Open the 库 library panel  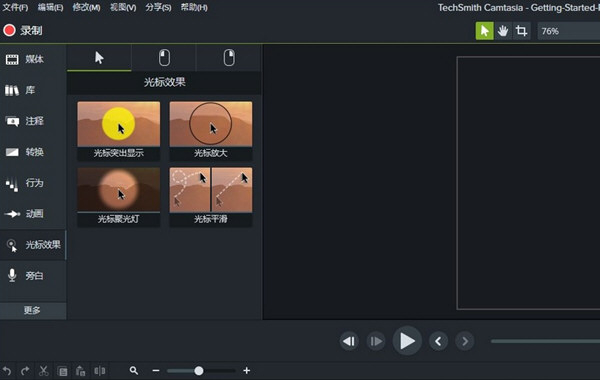[x=33, y=90]
